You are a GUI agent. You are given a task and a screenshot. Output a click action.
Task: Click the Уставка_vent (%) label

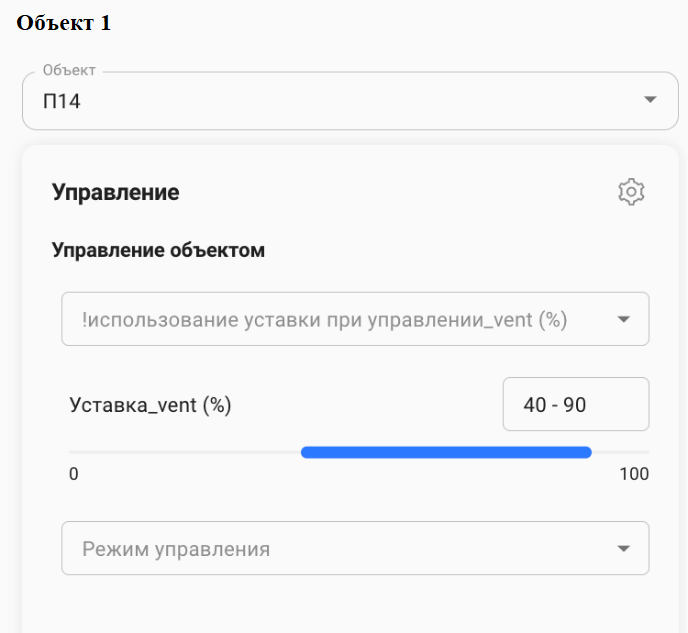(150, 405)
